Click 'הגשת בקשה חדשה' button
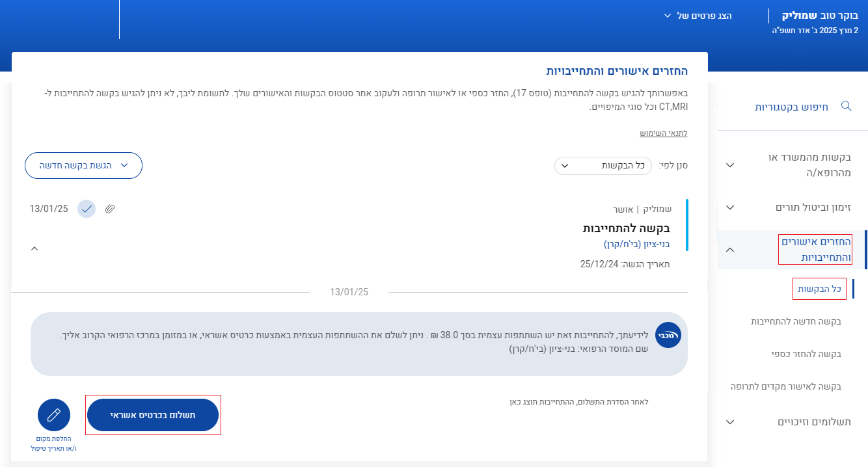Viewport: 868px width, 467px height. (x=83, y=166)
